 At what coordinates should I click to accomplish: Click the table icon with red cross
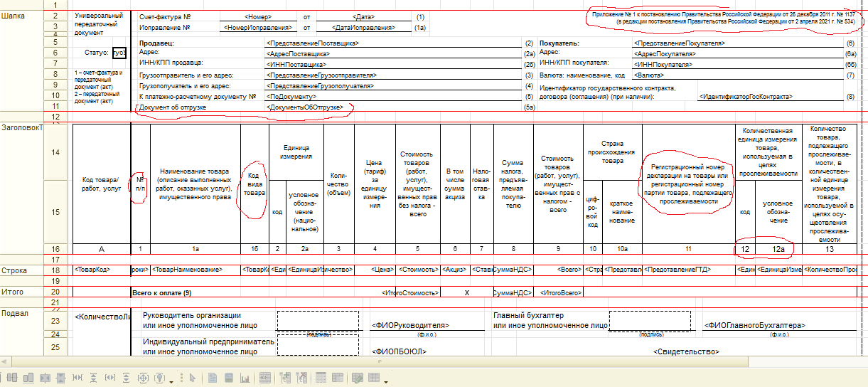pyautogui.click(x=301, y=378)
